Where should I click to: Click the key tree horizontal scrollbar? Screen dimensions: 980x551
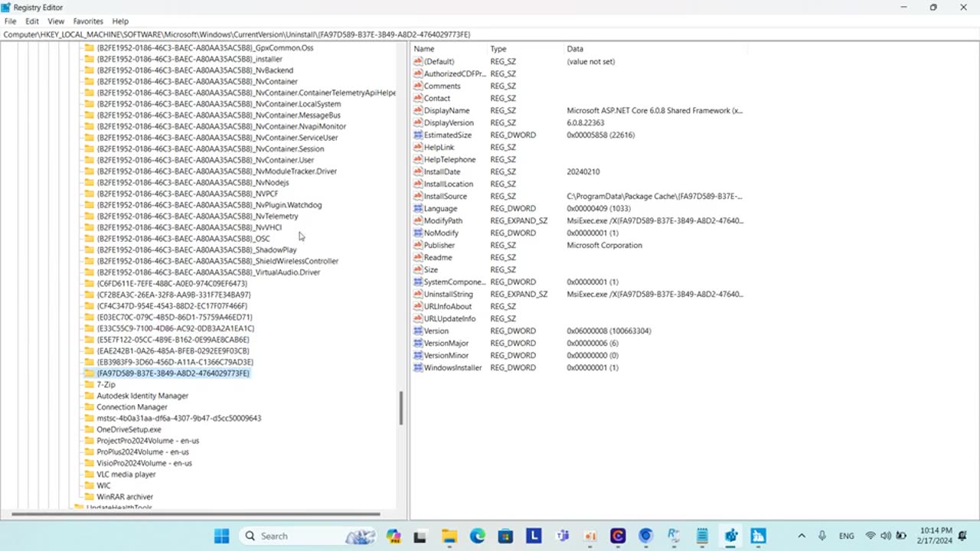tap(196, 514)
